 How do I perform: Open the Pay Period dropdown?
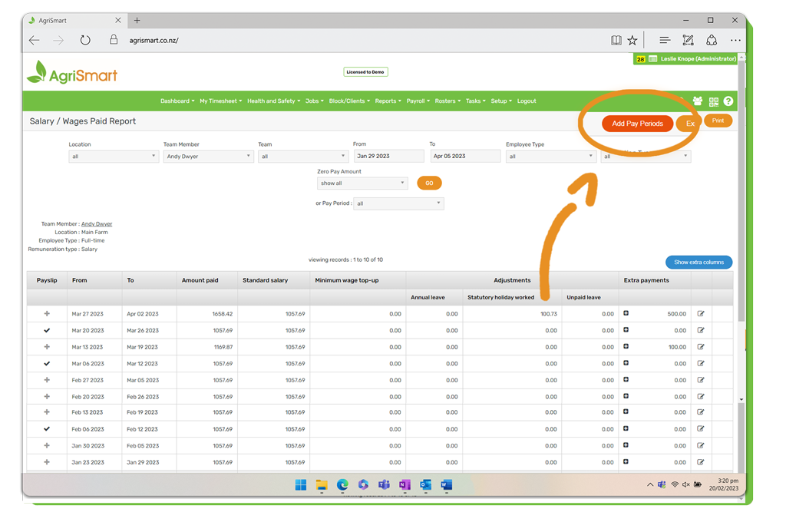coord(398,203)
